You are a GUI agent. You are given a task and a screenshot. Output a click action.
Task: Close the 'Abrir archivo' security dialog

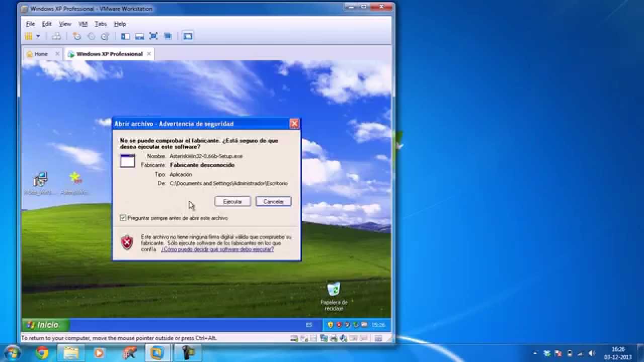coord(294,123)
